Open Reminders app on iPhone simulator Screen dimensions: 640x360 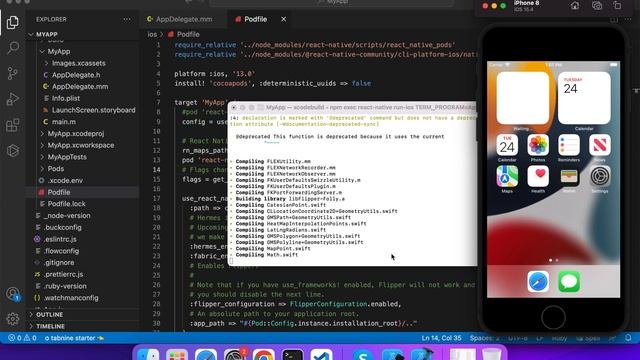(x=569, y=145)
